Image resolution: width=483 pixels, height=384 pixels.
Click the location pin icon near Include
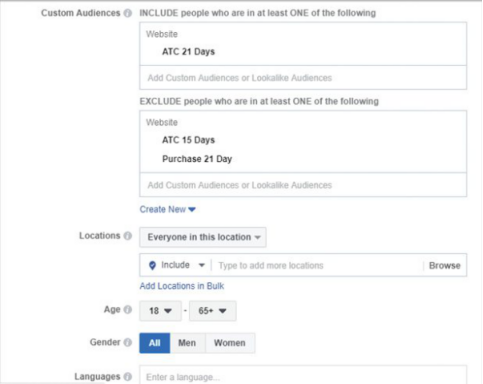click(x=152, y=265)
